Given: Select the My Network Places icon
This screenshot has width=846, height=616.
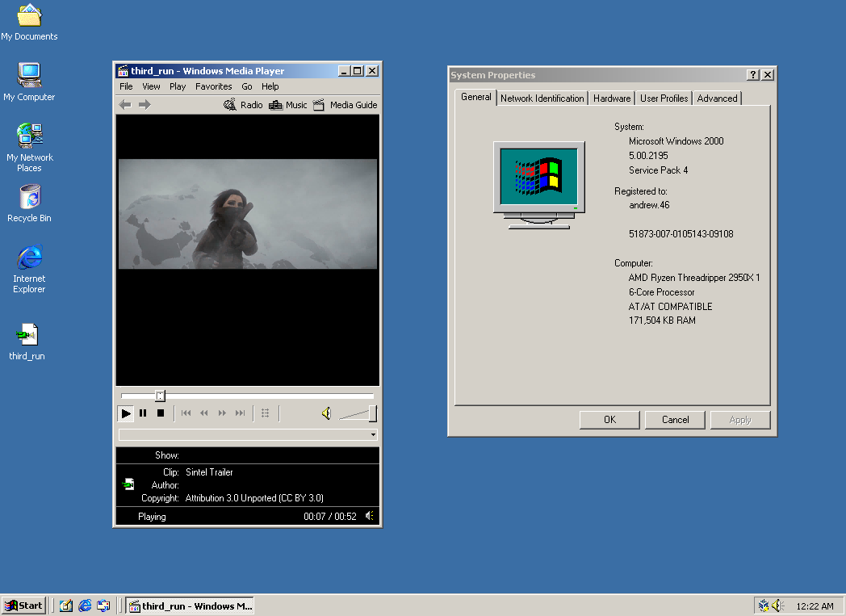Looking at the screenshot, I should pos(30,147).
